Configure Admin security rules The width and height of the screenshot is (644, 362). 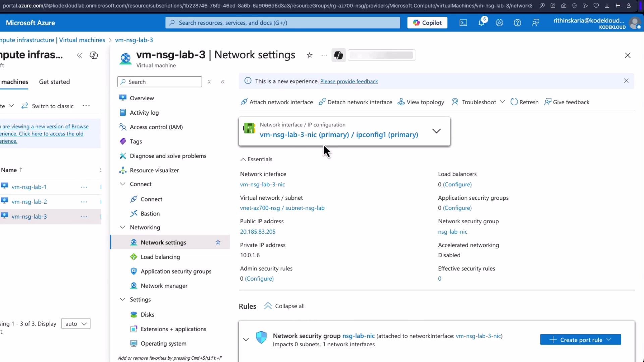pos(259,279)
